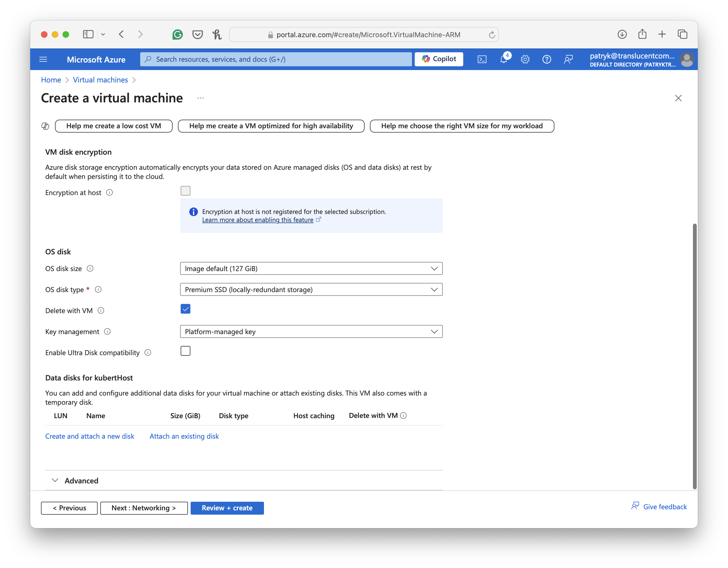The height and width of the screenshot is (568, 728).
Task: Open the Key management dropdown
Action: tap(311, 331)
